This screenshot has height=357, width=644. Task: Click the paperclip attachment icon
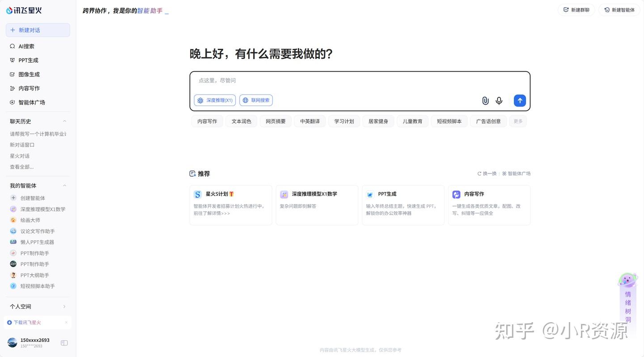coord(485,101)
